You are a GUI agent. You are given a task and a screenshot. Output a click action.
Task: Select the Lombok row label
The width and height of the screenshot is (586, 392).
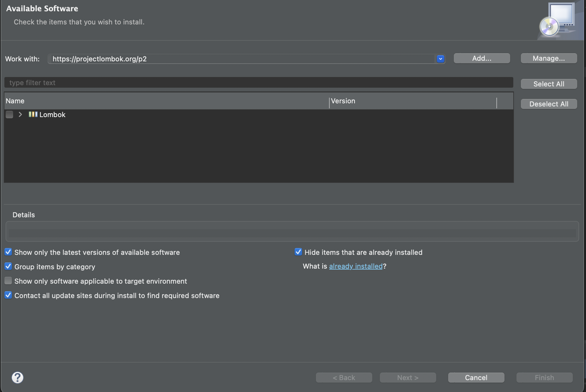tap(52, 115)
